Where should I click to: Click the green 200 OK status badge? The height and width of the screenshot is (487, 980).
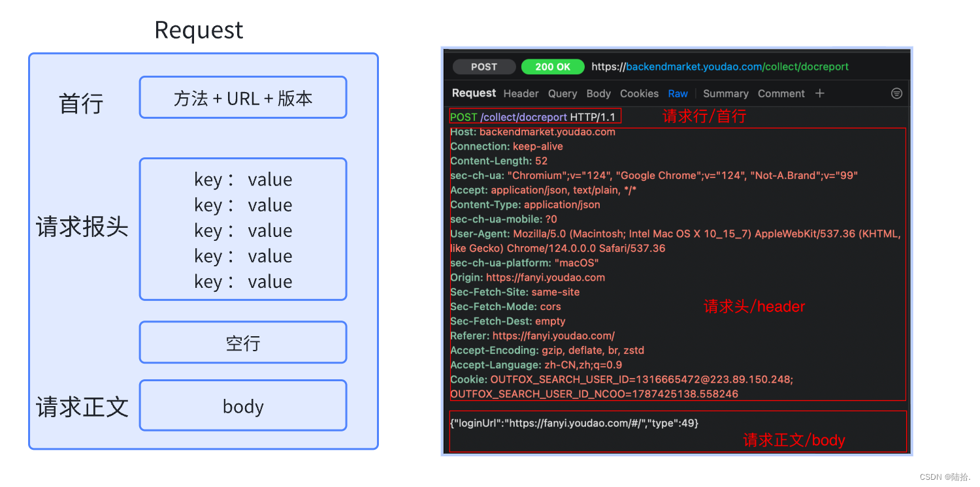[x=553, y=67]
